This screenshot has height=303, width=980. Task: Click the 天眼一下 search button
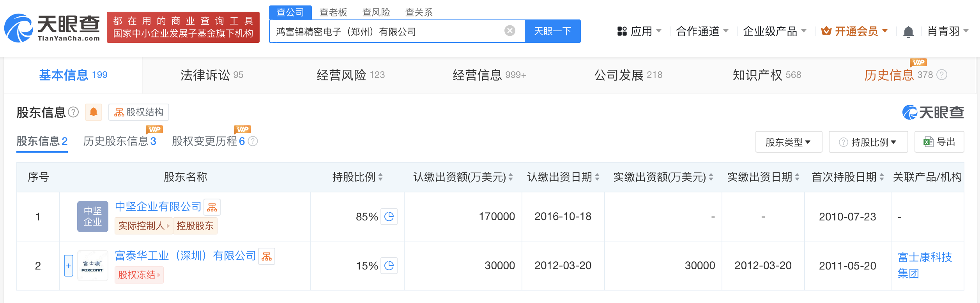coord(552,31)
